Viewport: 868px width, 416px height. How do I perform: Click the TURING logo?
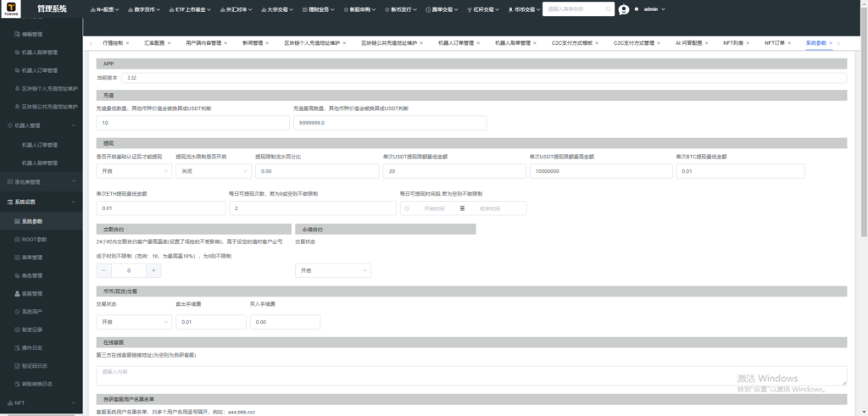pyautogui.click(x=11, y=8)
